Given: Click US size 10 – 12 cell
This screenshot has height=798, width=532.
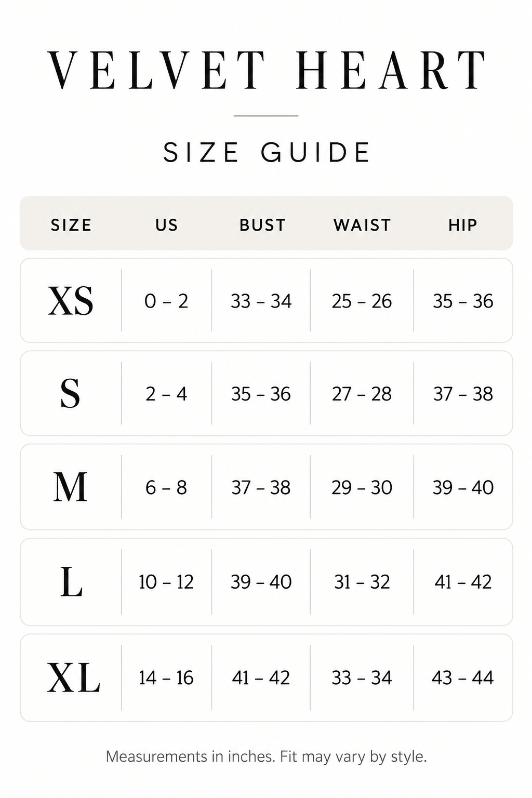Looking at the screenshot, I should (x=166, y=582).
